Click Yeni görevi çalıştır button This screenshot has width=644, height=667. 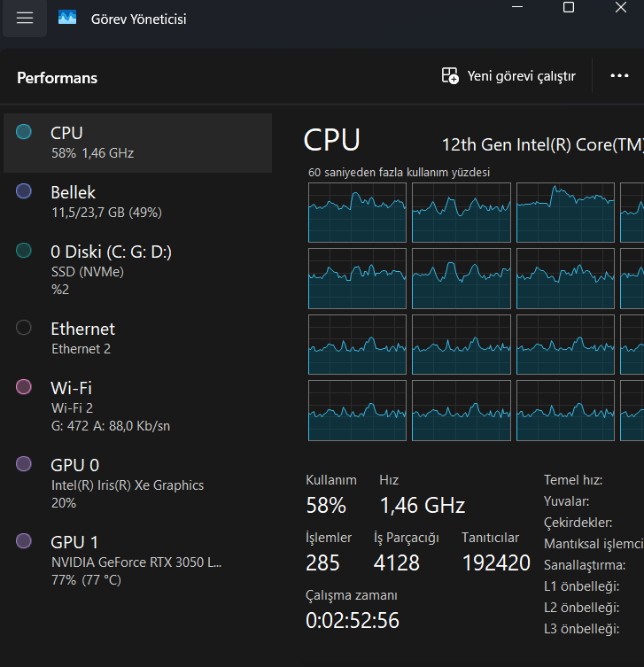tap(508, 76)
